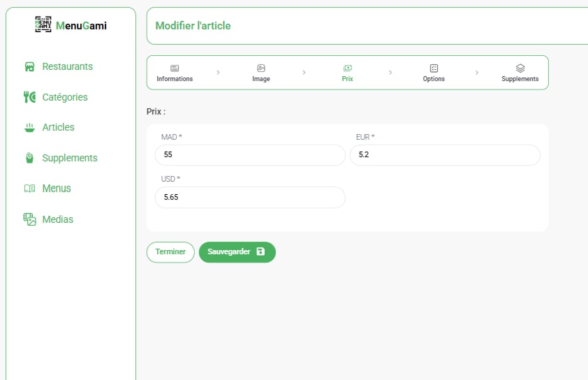Click the Articles bowl icon
588x380 pixels.
tap(29, 128)
